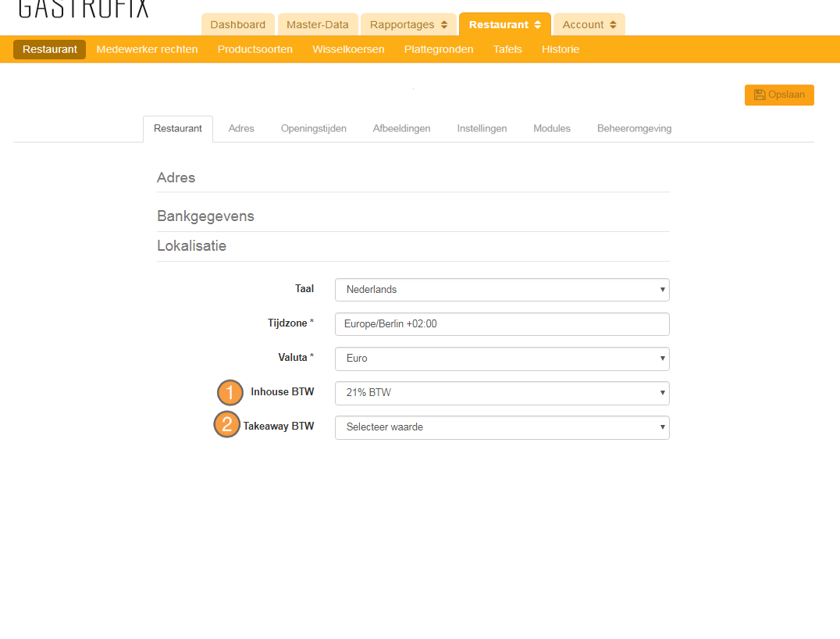Image resolution: width=840 pixels, height=639 pixels.
Task: Expand the Rapportages menu
Action: pos(408,24)
